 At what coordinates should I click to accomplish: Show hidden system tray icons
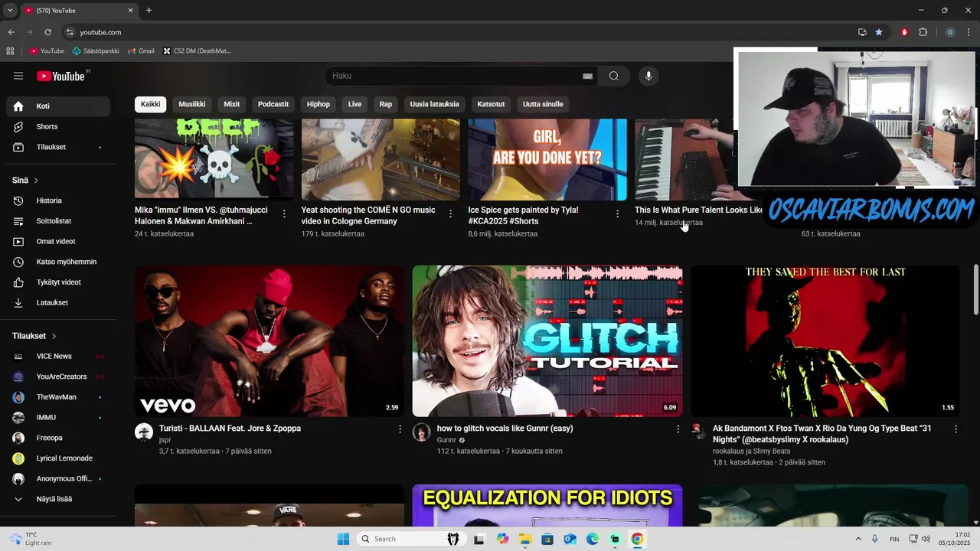[x=858, y=539]
